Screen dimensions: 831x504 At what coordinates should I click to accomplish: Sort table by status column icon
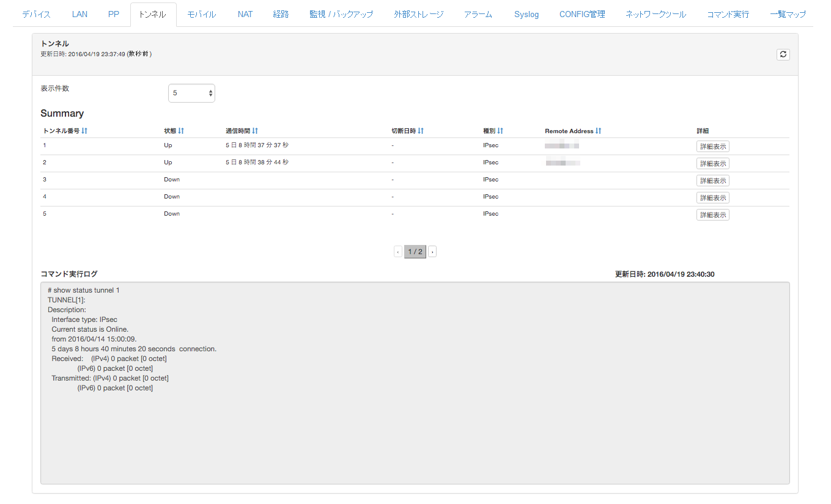pos(181,131)
